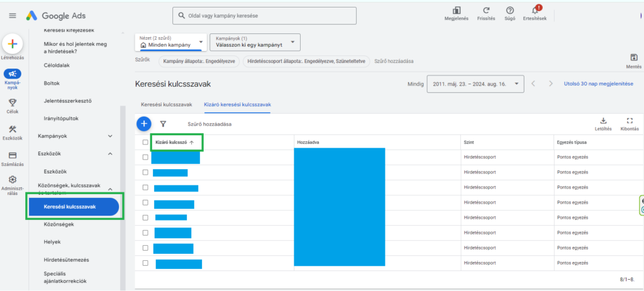Click the Kibontás expand icon
Viewport: 644px width, 291px height.
tap(629, 121)
